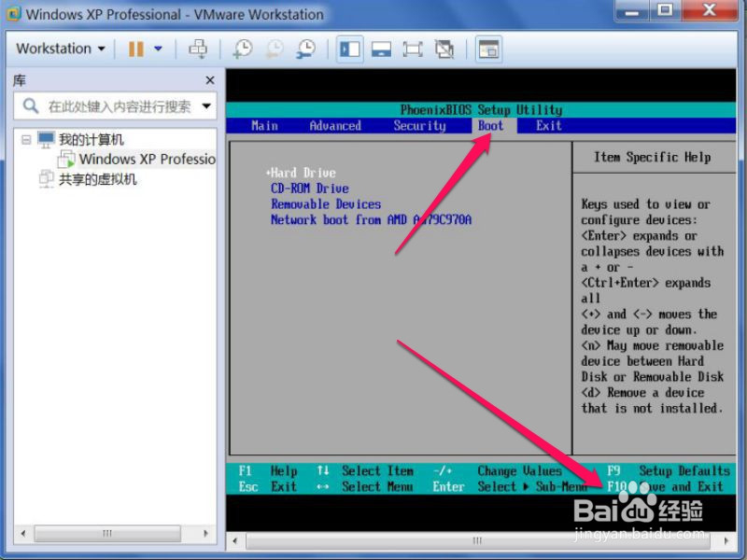Screen dimensions: 747x560
Task: Take a snapshot of the VM
Action: pyautogui.click(x=243, y=49)
